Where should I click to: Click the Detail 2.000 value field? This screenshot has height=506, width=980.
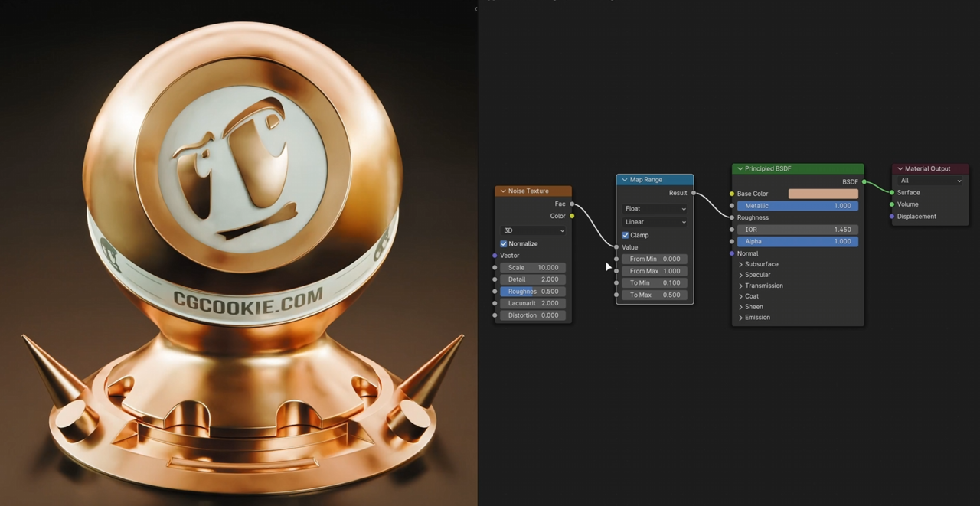point(533,279)
